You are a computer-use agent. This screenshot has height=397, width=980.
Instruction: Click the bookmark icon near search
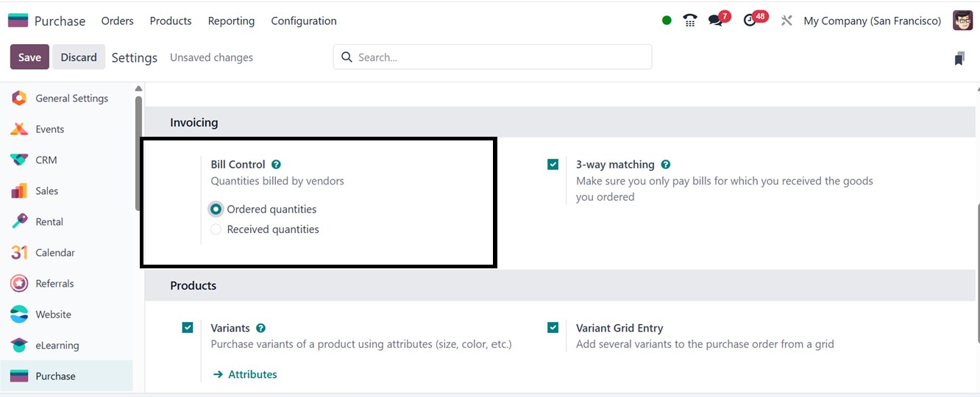(959, 58)
